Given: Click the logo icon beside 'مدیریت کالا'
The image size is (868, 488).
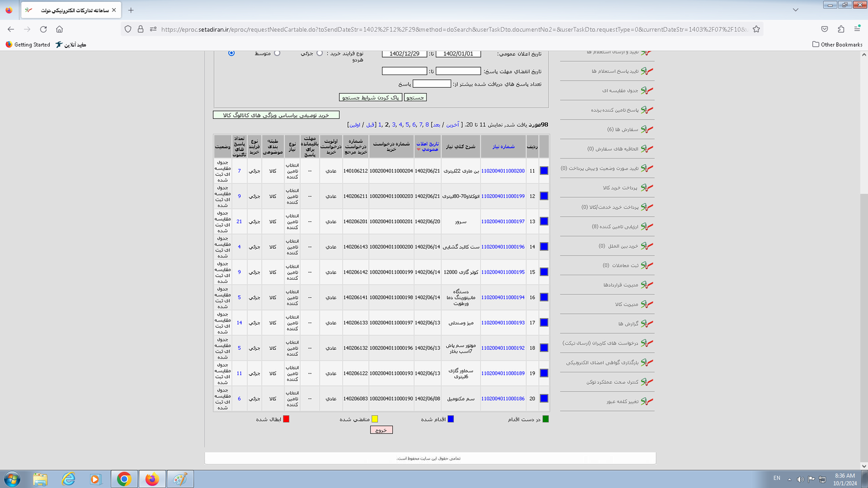Looking at the screenshot, I should pos(647,304).
